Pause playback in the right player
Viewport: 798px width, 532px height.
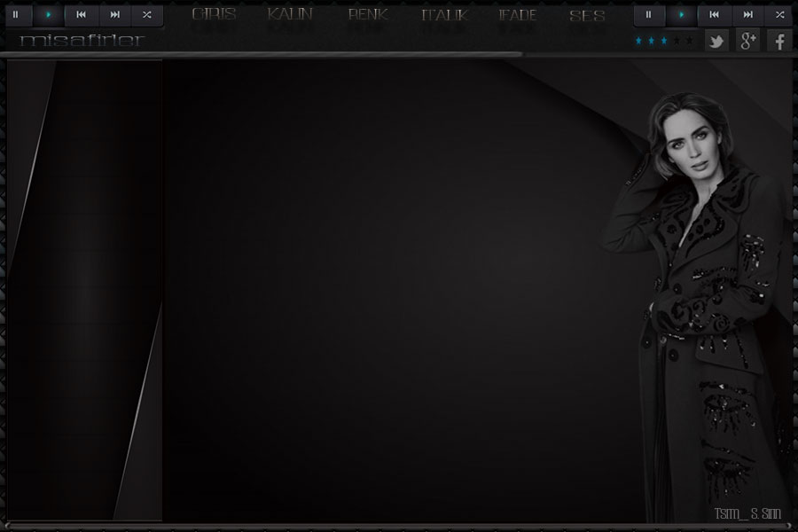pyautogui.click(x=648, y=15)
